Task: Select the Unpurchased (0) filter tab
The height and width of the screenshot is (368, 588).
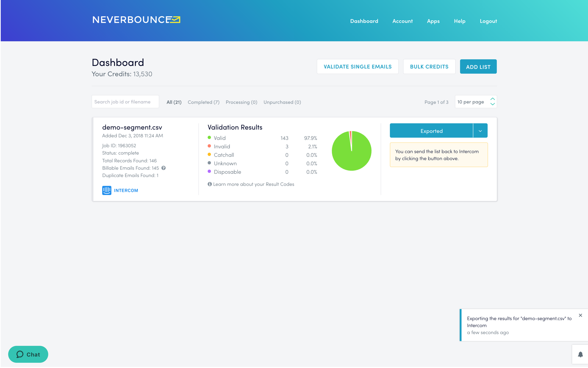Action: click(282, 102)
